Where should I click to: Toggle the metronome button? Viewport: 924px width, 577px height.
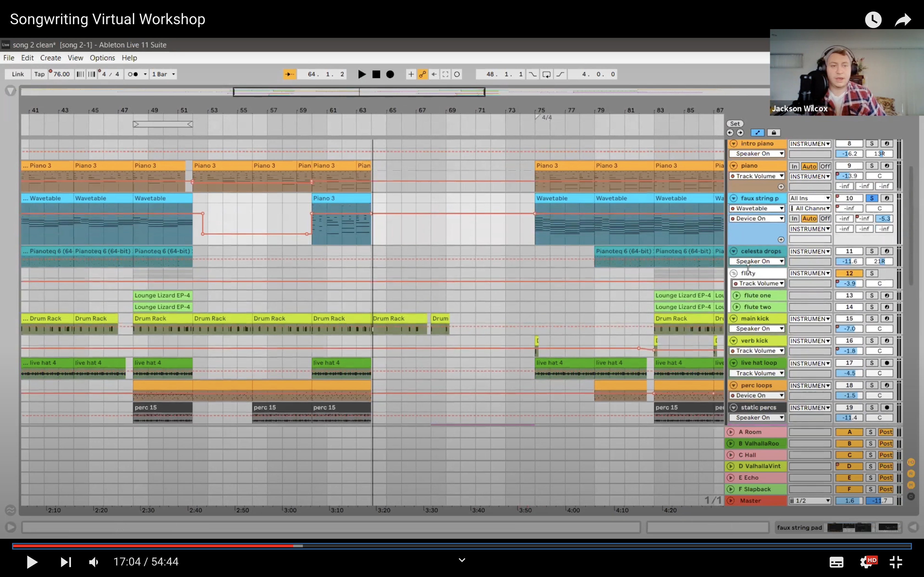coord(133,74)
